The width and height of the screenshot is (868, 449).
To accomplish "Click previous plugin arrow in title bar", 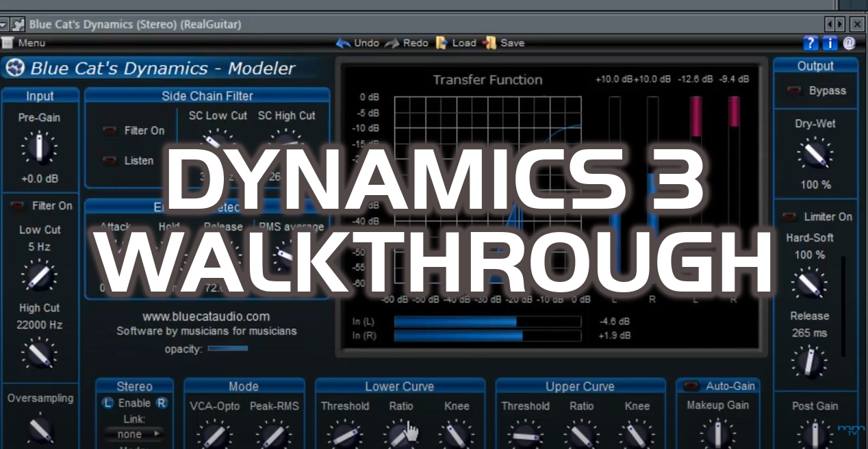I will point(830,24).
